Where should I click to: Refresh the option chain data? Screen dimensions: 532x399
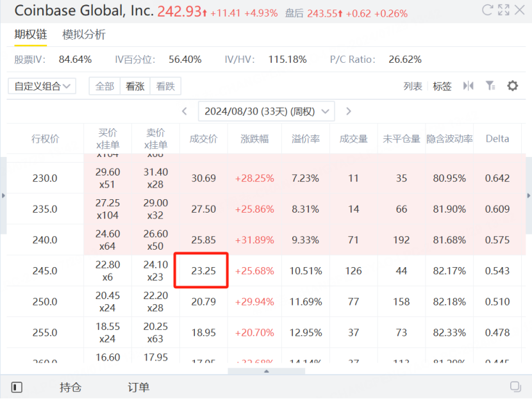point(487,10)
